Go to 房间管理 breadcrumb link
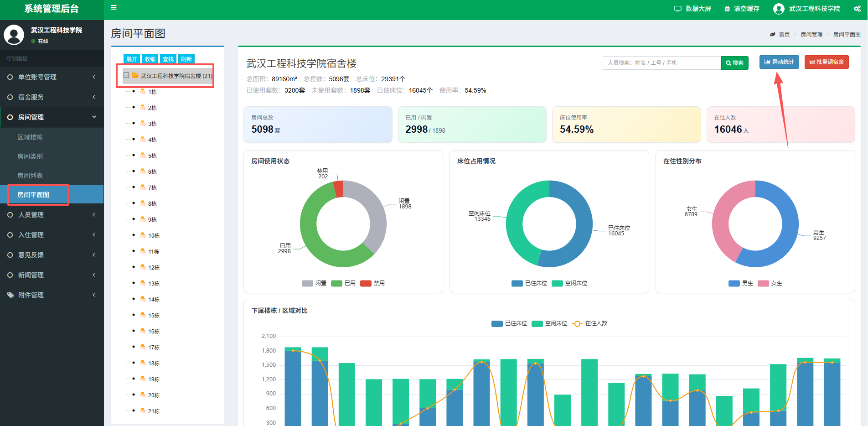The image size is (868, 426). (811, 35)
